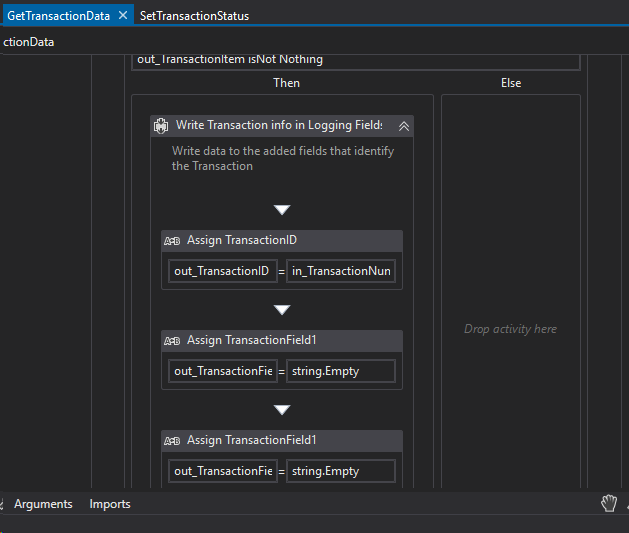
Task: Click the 'Else' branch label
Action: click(x=511, y=83)
